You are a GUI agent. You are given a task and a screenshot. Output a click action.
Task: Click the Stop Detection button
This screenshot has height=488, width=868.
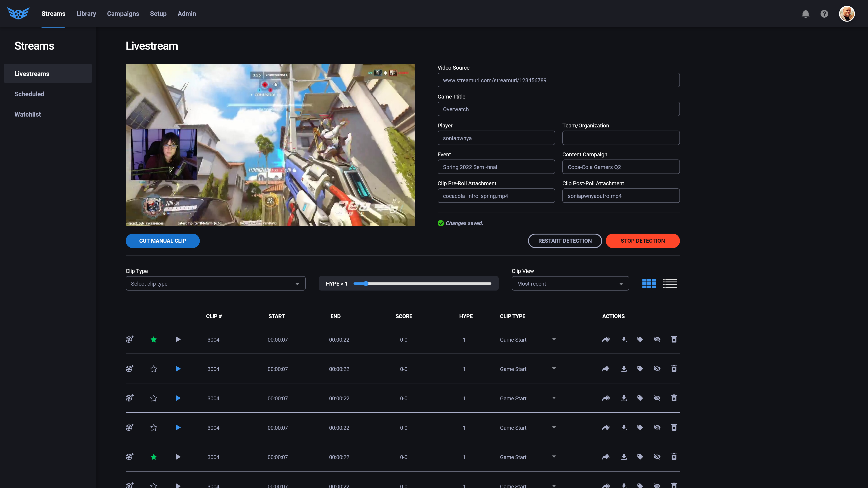point(643,241)
